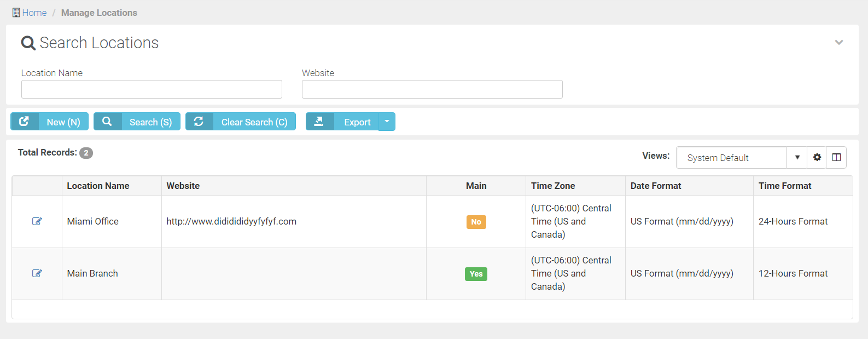The image size is (868, 339).
Task: Go to Home breadcrumb link
Action: click(x=34, y=13)
